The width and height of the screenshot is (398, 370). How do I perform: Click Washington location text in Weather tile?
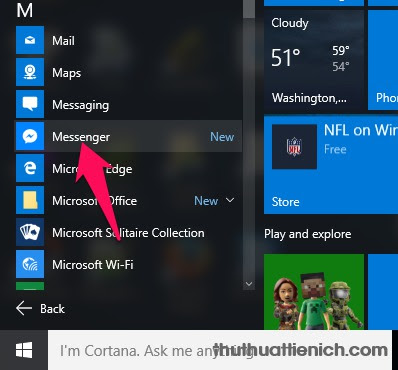(309, 98)
